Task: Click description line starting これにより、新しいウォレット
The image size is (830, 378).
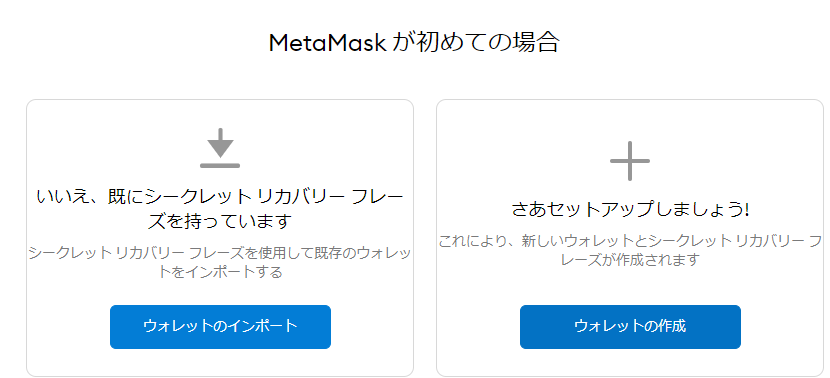Action: click(x=630, y=241)
